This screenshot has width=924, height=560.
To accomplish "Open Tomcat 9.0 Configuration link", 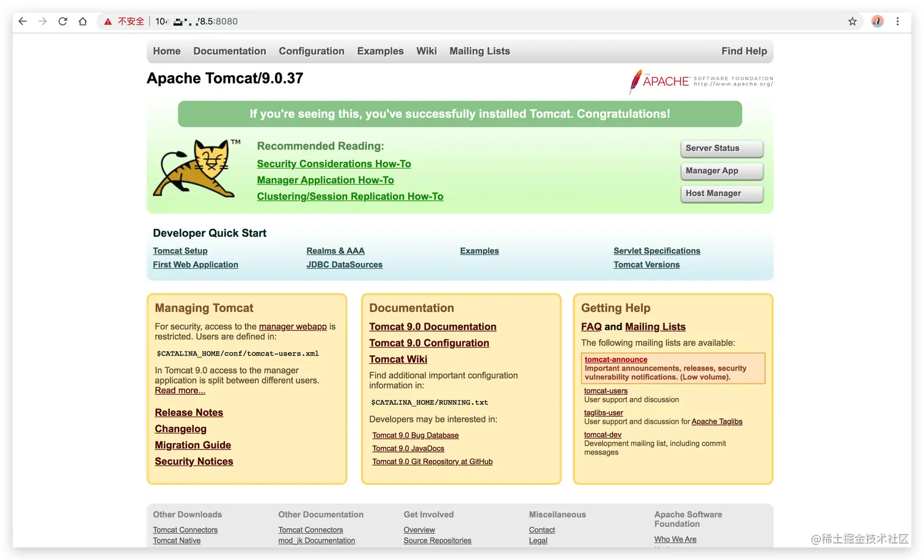I will pyautogui.click(x=429, y=343).
